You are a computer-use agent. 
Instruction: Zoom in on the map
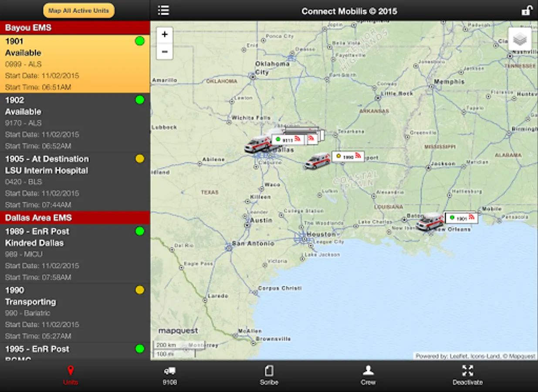tap(165, 34)
